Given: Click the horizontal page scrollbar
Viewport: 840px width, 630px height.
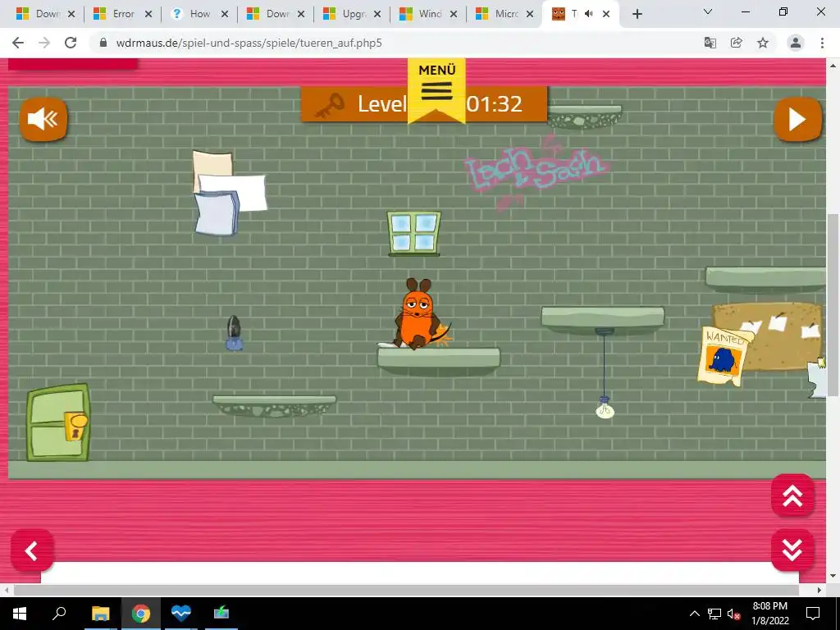Looking at the screenshot, I should click(406, 590).
